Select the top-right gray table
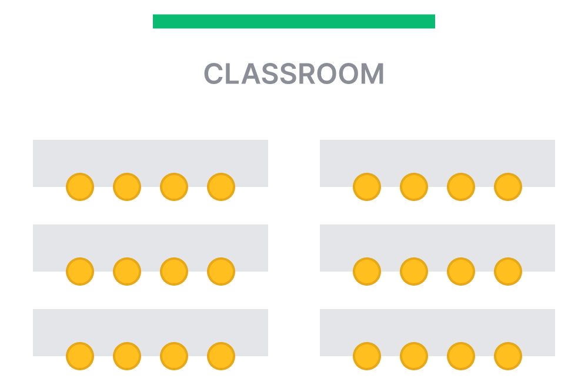 tap(437, 163)
